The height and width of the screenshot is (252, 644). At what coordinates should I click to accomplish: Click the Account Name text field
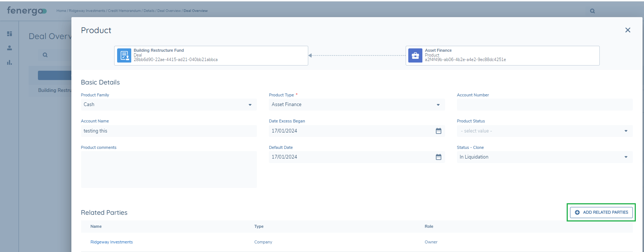(168, 131)
